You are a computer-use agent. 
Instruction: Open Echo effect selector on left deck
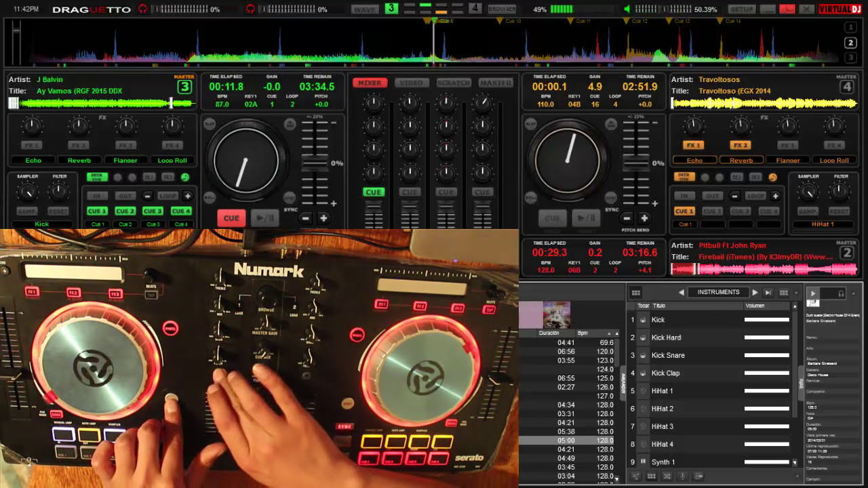tap(33, 161)
